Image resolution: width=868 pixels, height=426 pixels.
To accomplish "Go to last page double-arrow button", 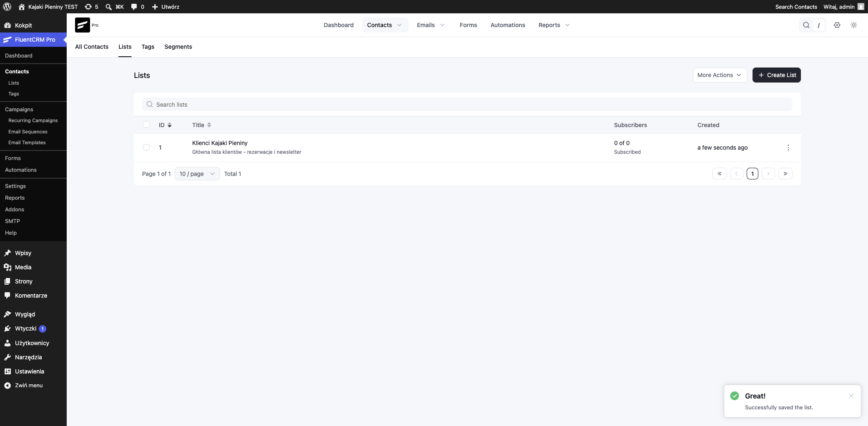I will click(785, 174).
